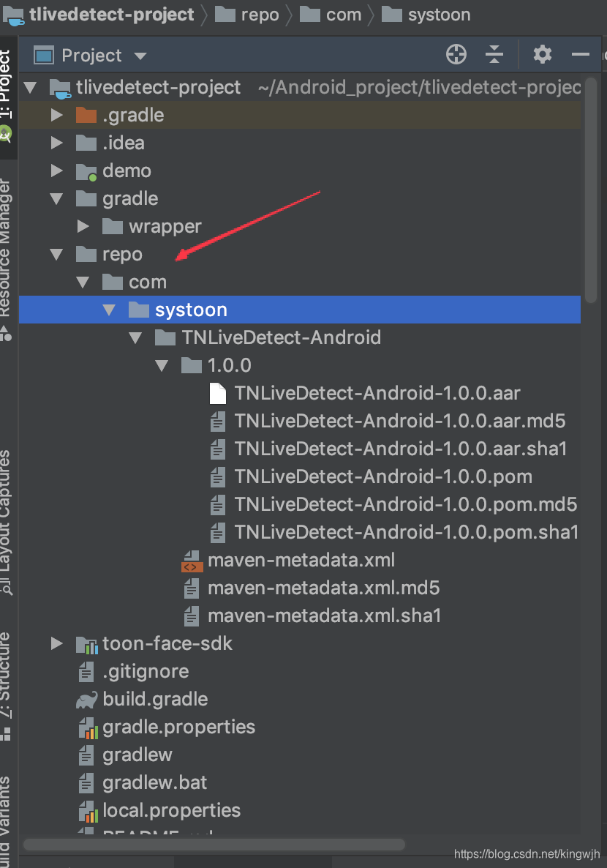This screenshot has height=868, width=607.
Task: Click the wrapper folder icon
Action: [113, 226]
